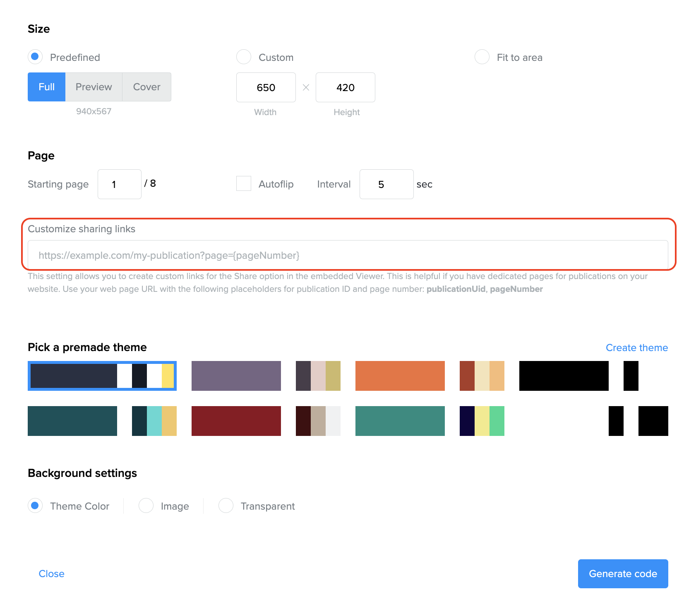Pick the dark teal premade theme

tap(72, 421)
